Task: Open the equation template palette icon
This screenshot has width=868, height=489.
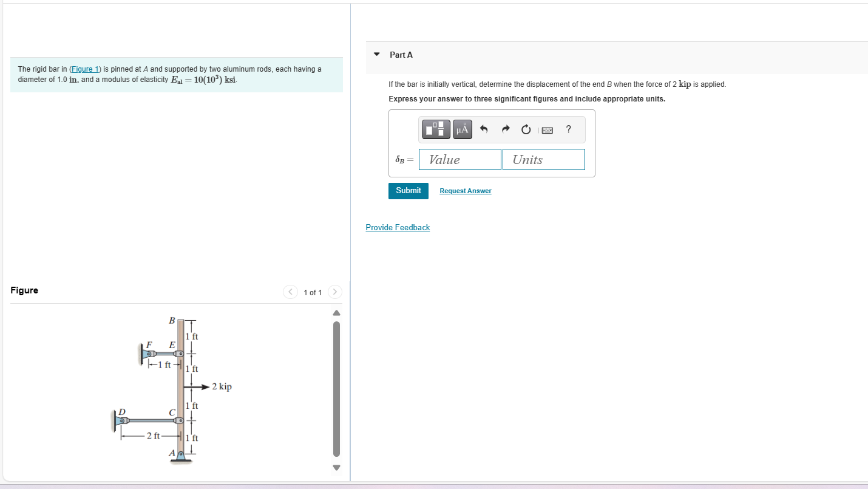Action: (x=435, y=129)
